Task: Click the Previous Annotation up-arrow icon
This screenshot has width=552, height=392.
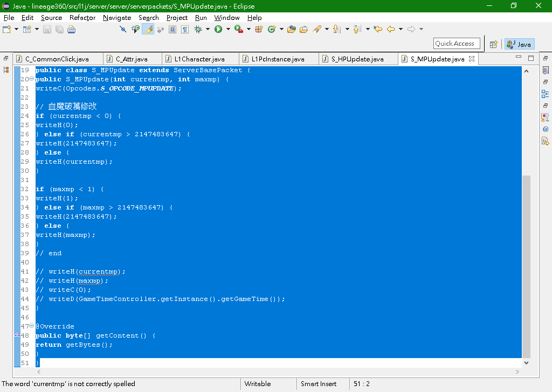Action: (357, 29)
